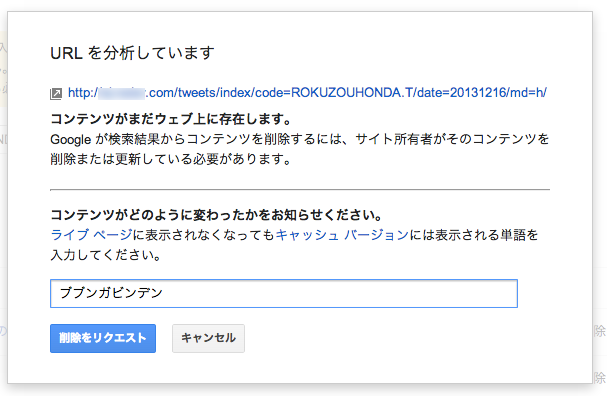Submit with the 削除をリクエスト button
This screenshot has height=396, width=607.
[103, 338]
